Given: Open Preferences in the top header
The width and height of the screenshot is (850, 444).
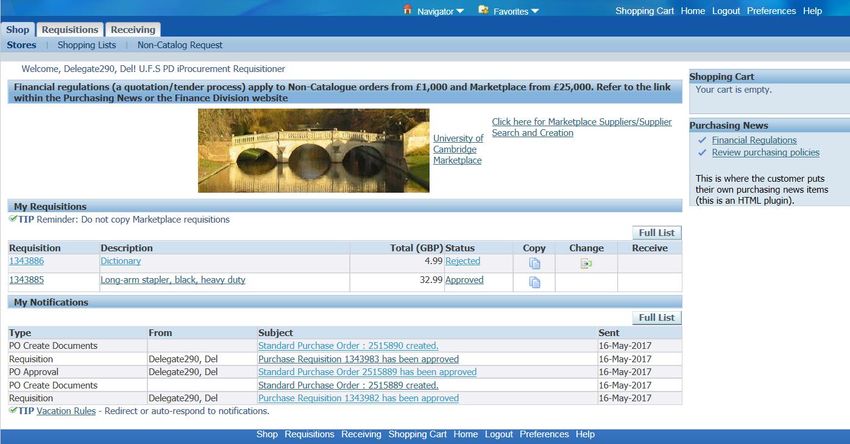Looking at the screenshot, I should (x=771, y=11).
